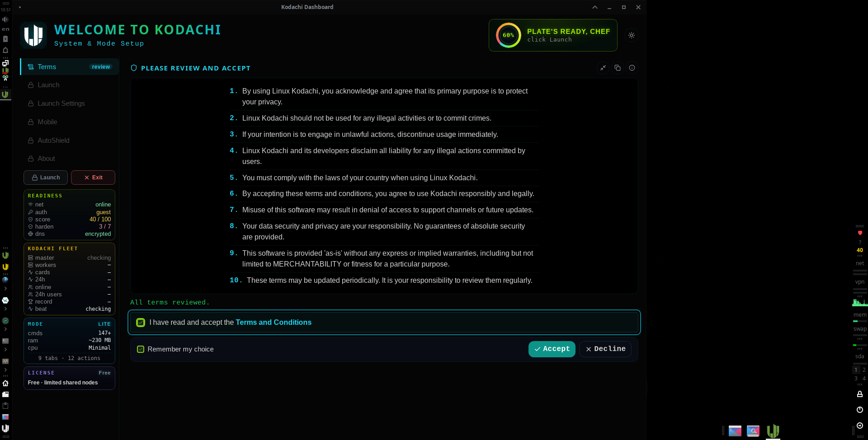Screen dimensions: 868x440
Task: Click the lock screen padlock icon
Action: pos(860,394)
